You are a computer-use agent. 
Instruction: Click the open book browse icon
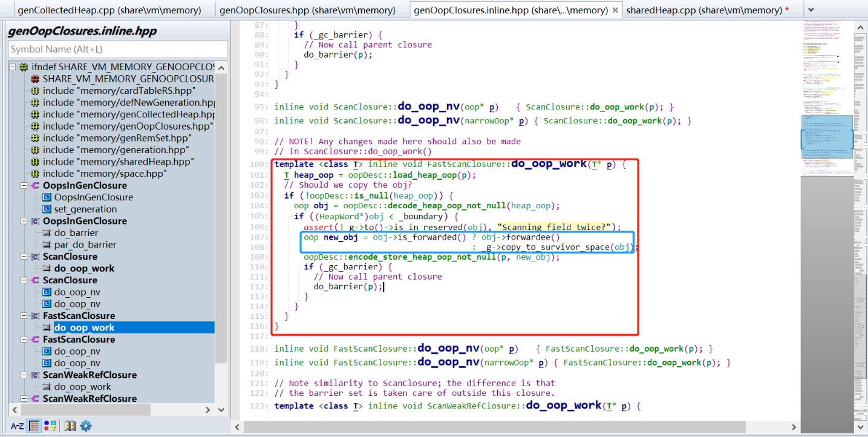pos(70,426)
